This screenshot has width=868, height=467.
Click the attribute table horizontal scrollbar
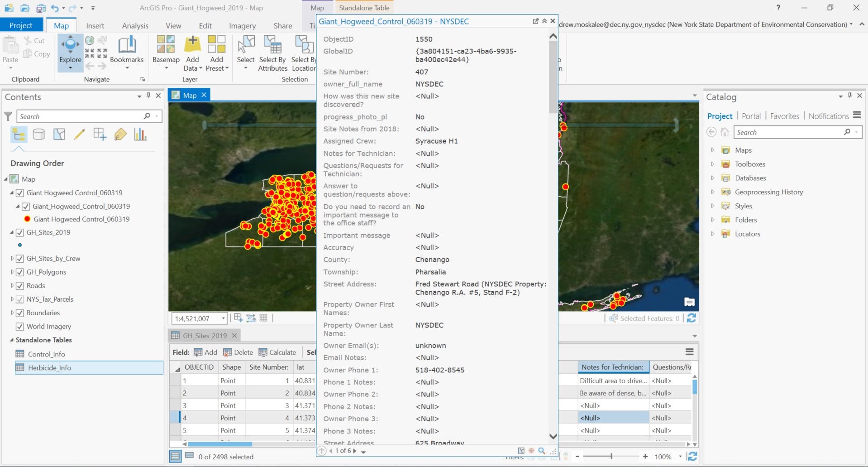click(x=220, y=444)
